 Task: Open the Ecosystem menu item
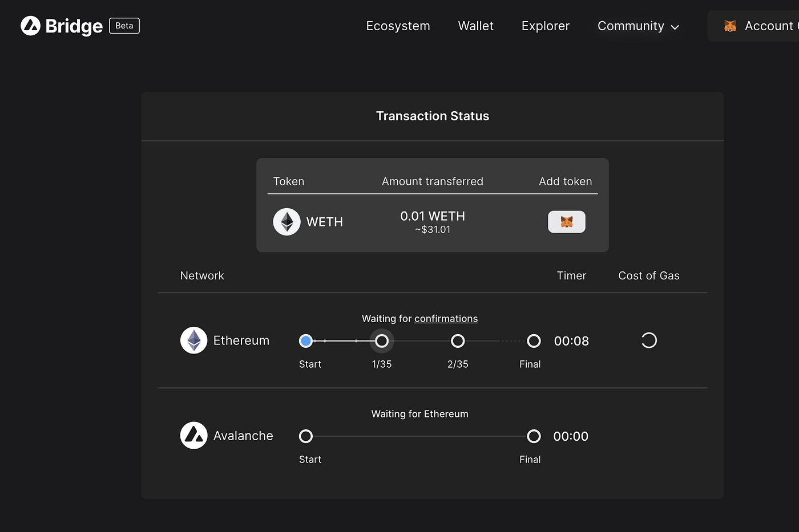click(398, 26)
